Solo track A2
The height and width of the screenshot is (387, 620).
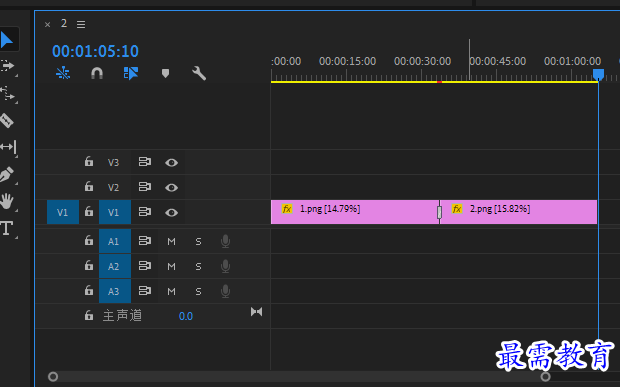tap(198, 266)
